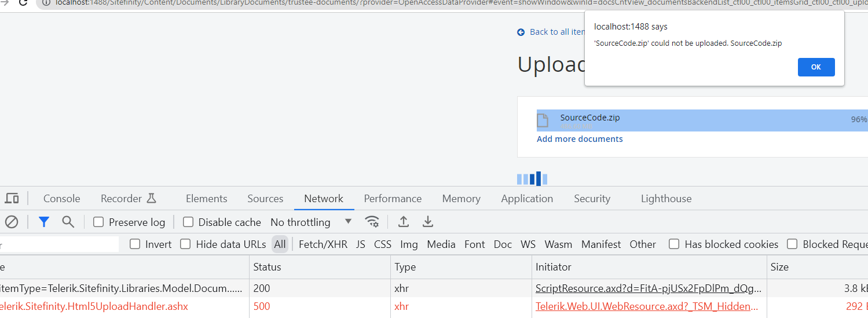Check the Has blocked cookies checkbox

point(674,244)
